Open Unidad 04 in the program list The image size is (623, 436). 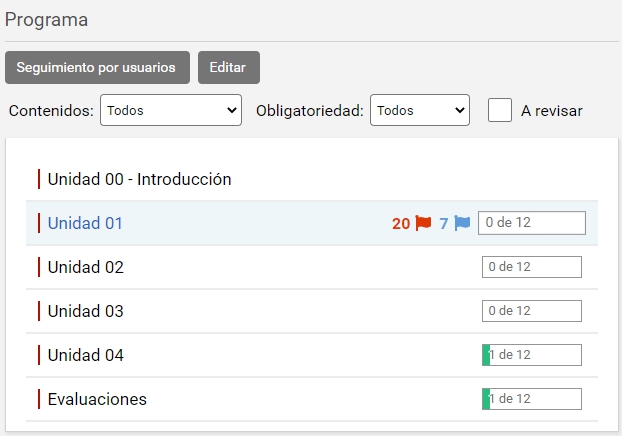coord(85,356)
